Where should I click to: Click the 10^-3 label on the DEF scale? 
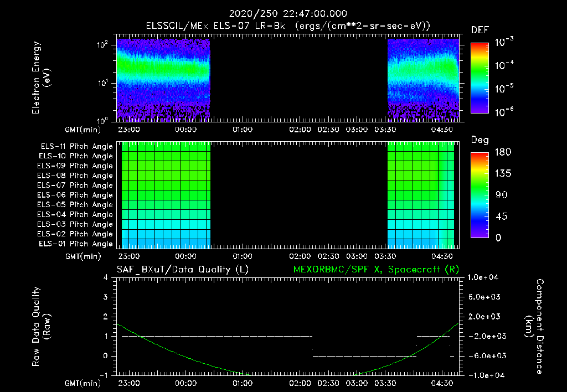pos(504,42)
